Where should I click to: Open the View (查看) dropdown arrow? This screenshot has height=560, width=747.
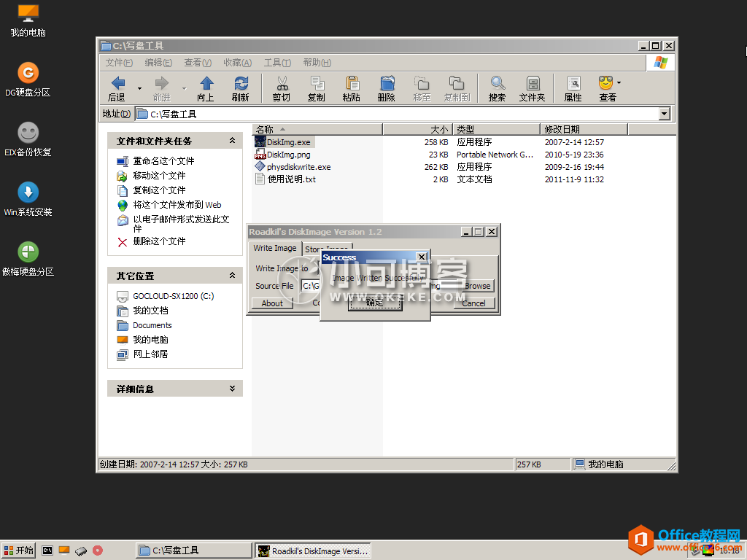(x=619, y=83)
